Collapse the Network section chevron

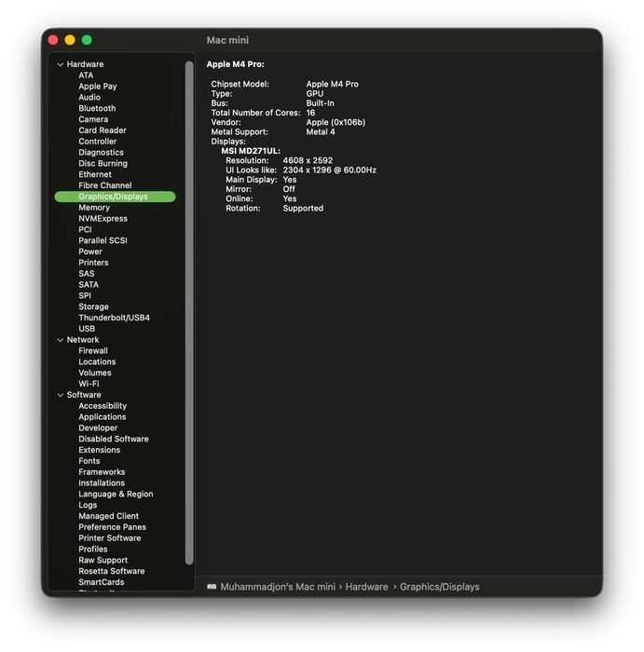[x=61, y=340]
